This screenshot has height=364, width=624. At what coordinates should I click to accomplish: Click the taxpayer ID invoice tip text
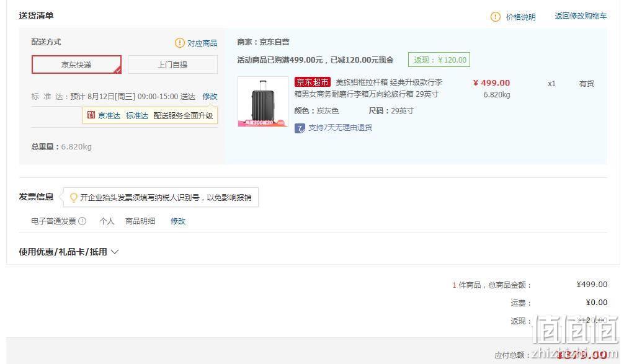[x=166, y=198]
